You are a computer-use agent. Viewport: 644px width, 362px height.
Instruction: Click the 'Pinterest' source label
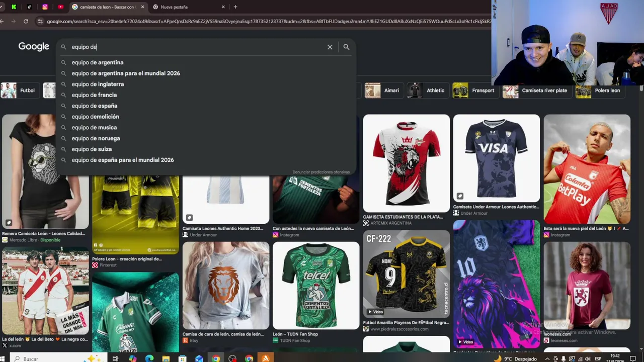(x=108, y=265)
